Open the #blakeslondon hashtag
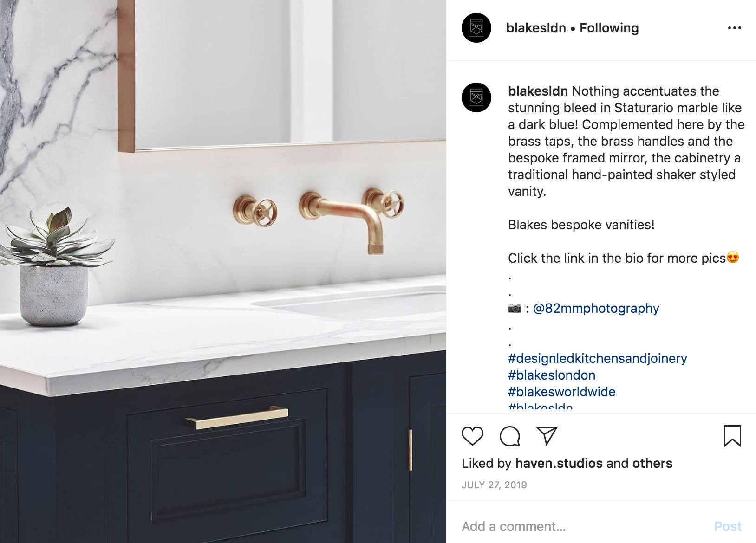756x543 pixels. [551, 375]
